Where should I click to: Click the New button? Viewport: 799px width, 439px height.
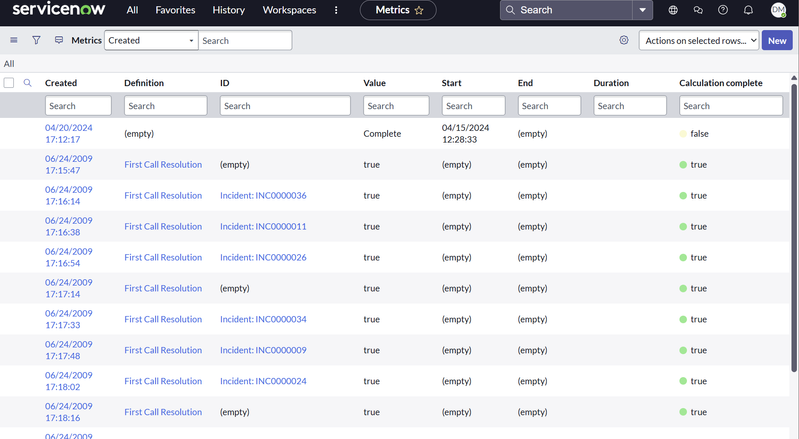click(x=777, y=40)
